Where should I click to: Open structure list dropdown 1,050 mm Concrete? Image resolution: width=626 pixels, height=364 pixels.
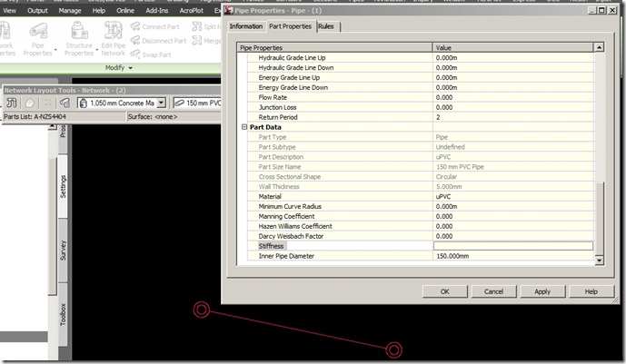[x=162, y=103]
